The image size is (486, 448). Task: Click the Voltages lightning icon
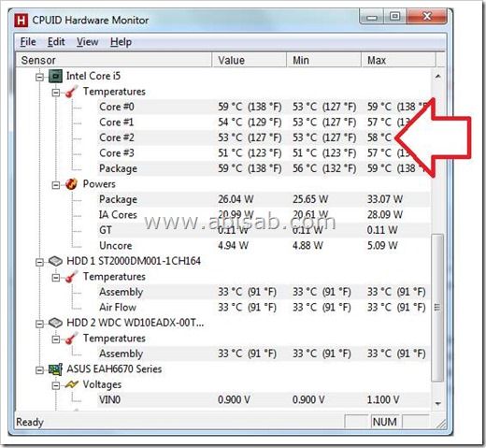pos(71,384)
